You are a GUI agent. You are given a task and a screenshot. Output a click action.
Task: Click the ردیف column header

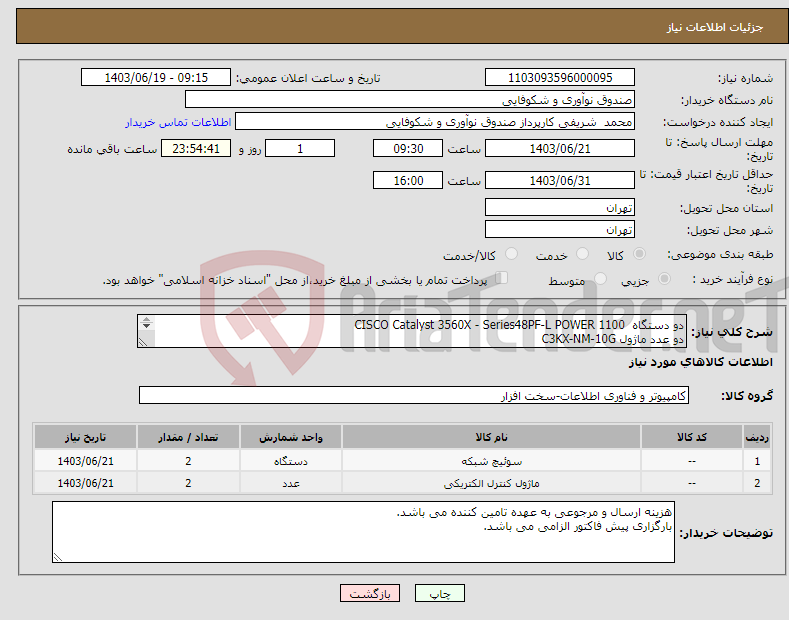tap(757, 437)
